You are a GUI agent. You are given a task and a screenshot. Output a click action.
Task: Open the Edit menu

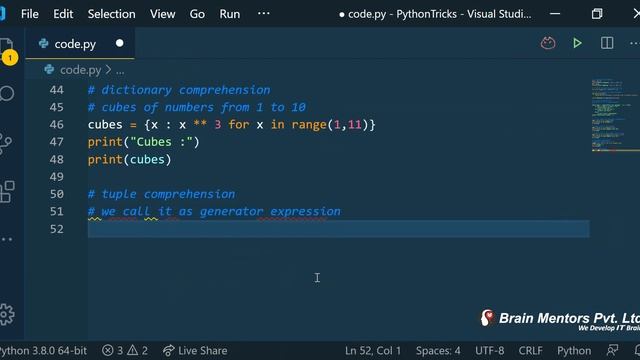coord(63,14)
